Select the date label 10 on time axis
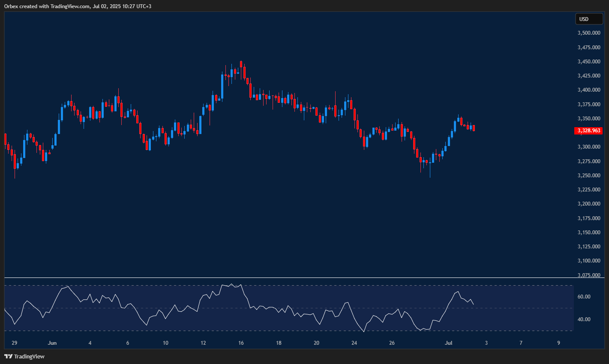Screen dimensions: 609x364 [165, 343]
